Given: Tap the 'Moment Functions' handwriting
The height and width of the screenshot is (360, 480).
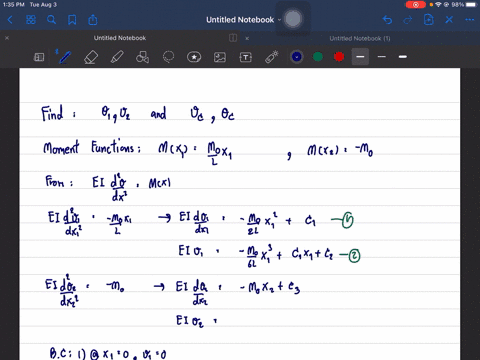Looking at the screenshot, I should pos(92,148).
